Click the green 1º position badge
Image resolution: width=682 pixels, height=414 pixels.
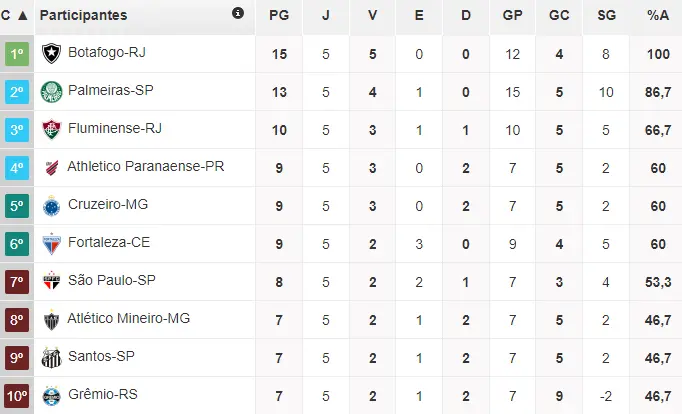click(x=17, y=54)
